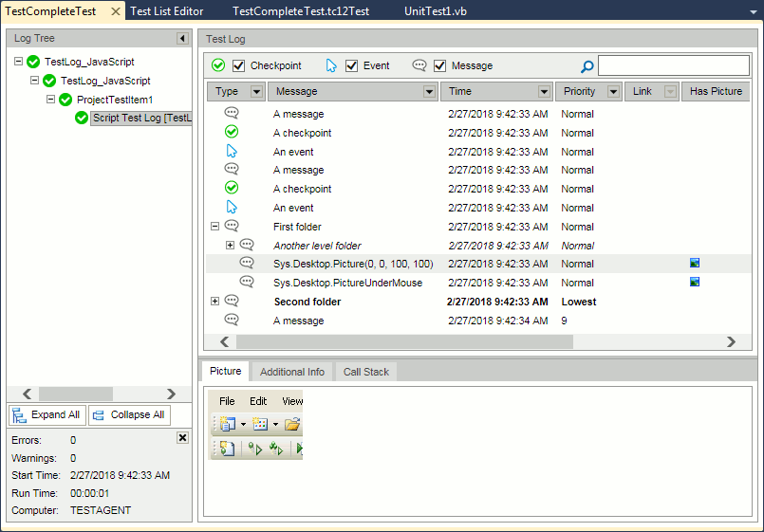
Task: Expand the Second folder row
Action: [214, 302]
